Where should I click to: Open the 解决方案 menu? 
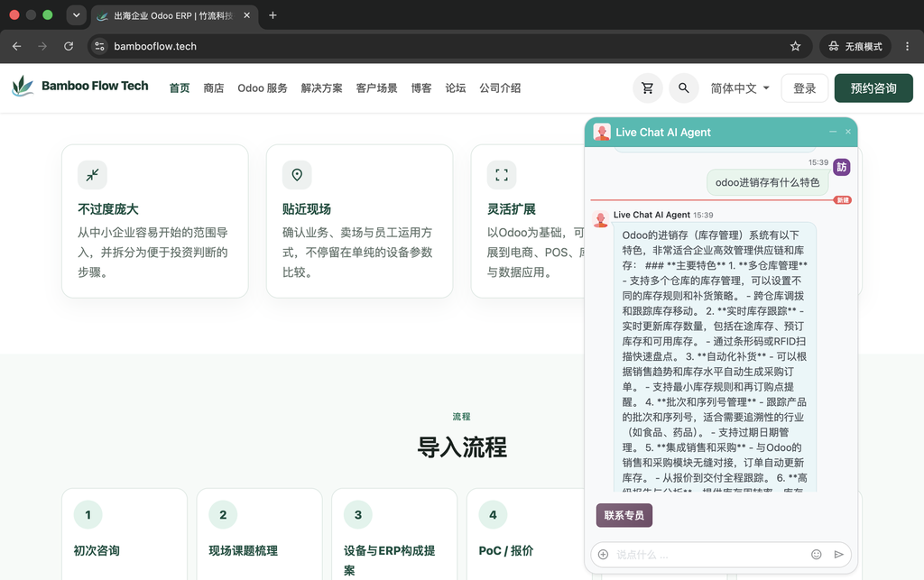point(321,88)
